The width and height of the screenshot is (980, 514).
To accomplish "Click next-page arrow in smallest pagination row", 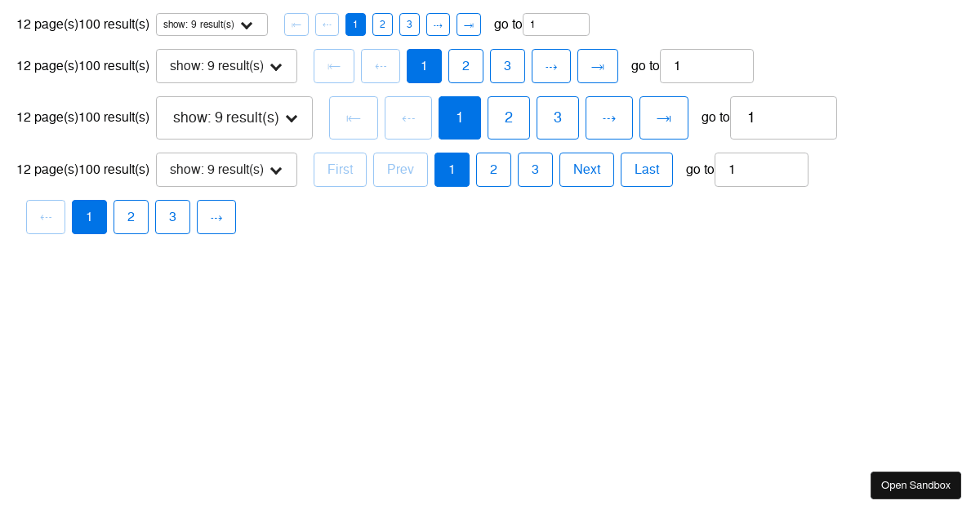I will (x=438, y=24).
